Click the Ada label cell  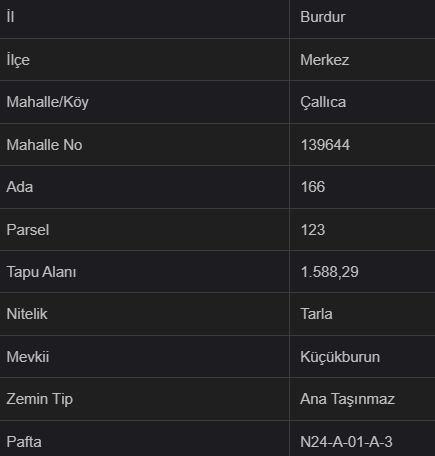coord(144,187)
